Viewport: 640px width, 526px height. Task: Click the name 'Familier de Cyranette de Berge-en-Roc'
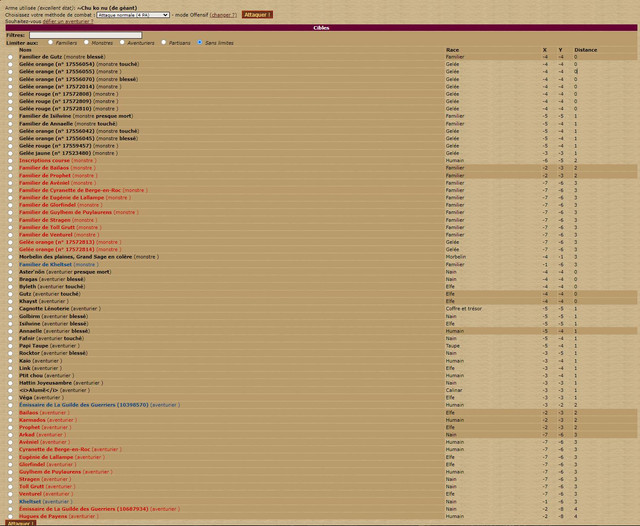click(x=70, y=190)
